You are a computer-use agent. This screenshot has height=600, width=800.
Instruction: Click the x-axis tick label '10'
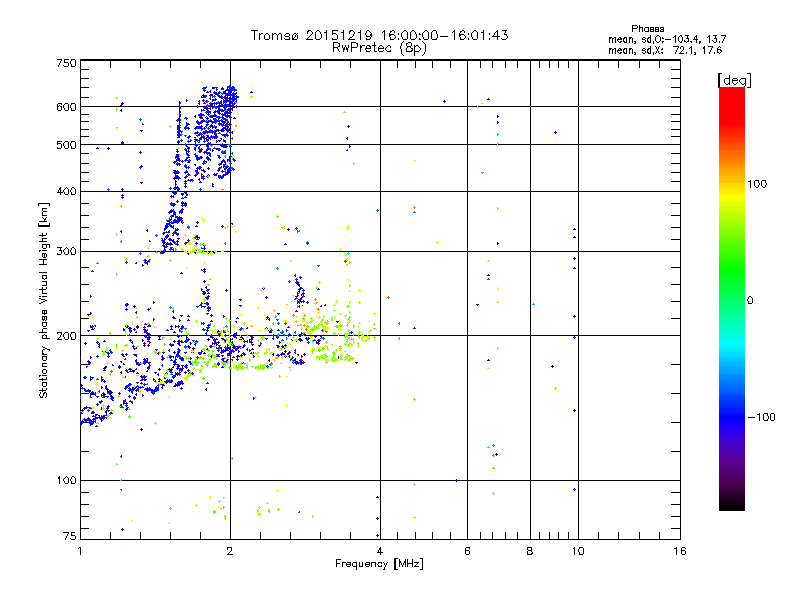[x=578, y=551]
